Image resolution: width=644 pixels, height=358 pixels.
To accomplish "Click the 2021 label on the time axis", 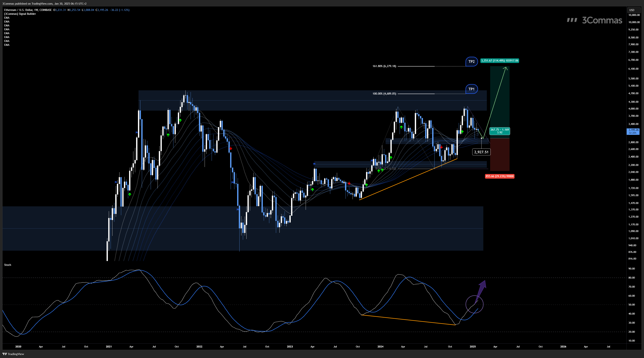I will 109,347.
